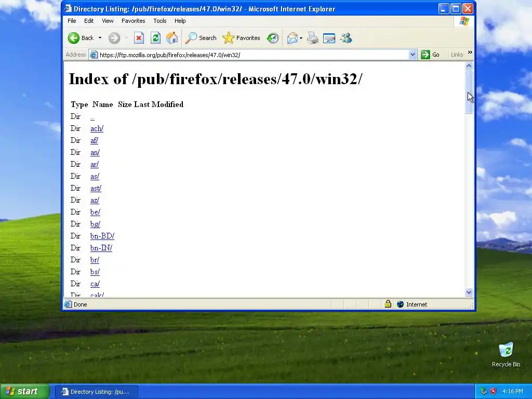532x399 pixels.
Task: Click the Done status page icon
Action: click(x=68, y=304)
